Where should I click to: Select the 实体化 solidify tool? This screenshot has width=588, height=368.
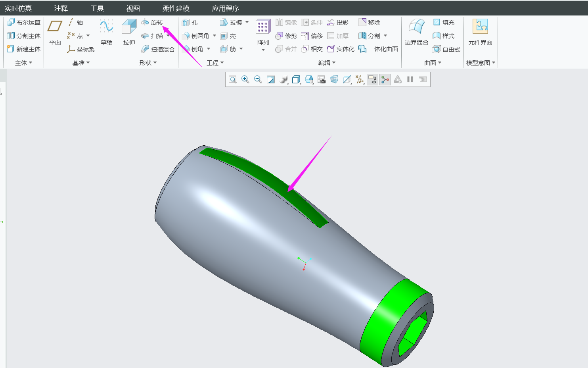[x=341, y=49]
